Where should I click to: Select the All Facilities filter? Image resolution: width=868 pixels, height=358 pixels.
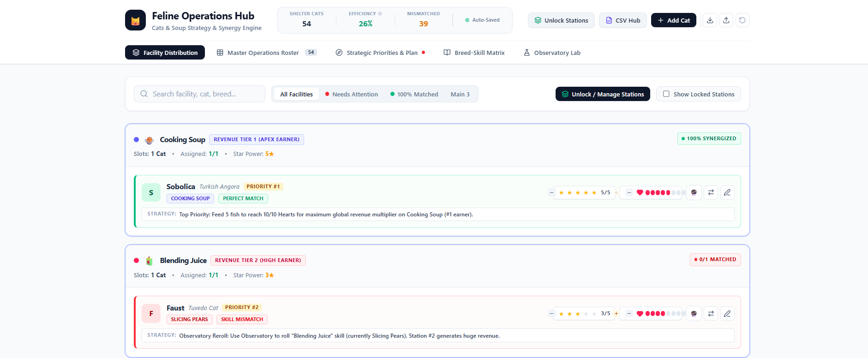click(296, 94)
